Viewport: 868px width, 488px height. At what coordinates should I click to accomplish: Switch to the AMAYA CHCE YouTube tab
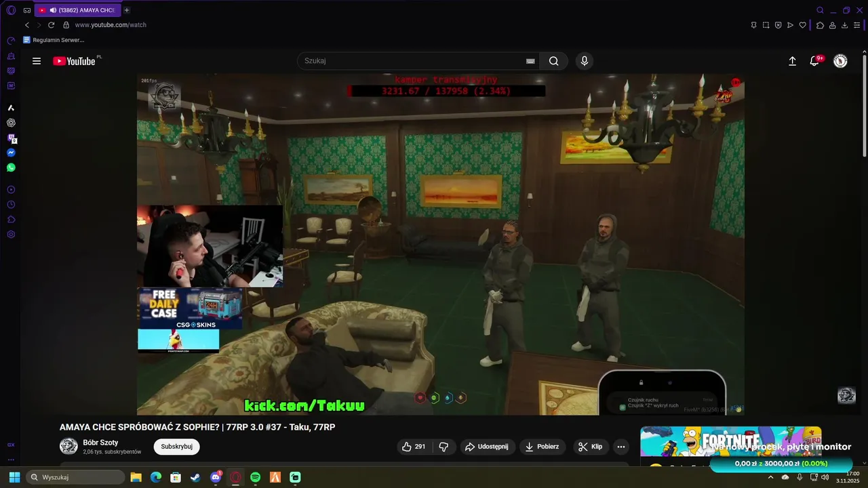click(x=77, y=10)
